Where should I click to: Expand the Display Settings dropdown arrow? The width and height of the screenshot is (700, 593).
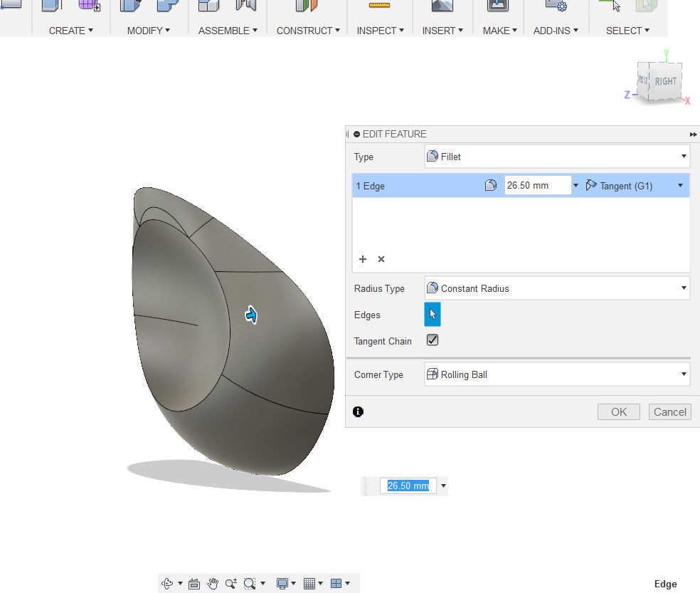pos(293,583)
